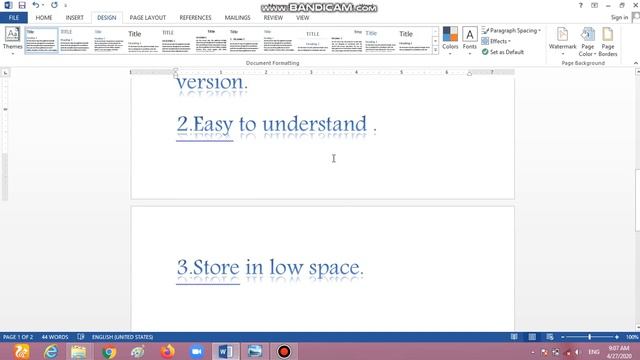Click the proofing errors icon in status bar
Viewport: 640px width, 360px height.
(80, 337)
